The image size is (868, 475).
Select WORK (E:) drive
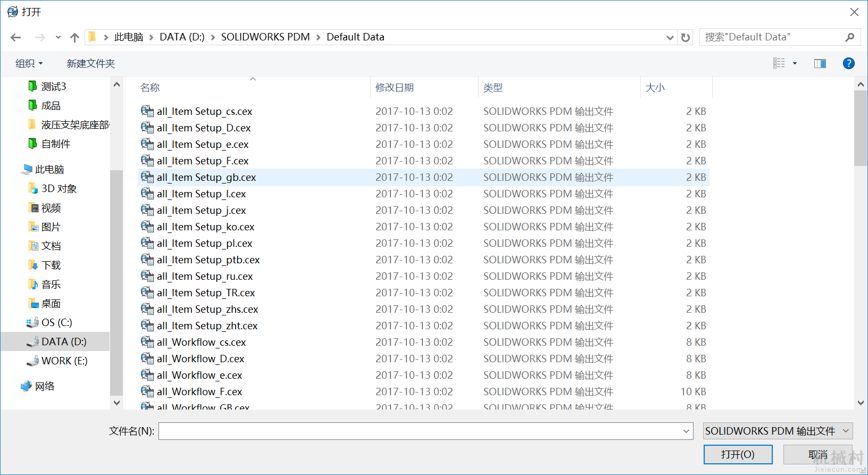click(64, 361)
